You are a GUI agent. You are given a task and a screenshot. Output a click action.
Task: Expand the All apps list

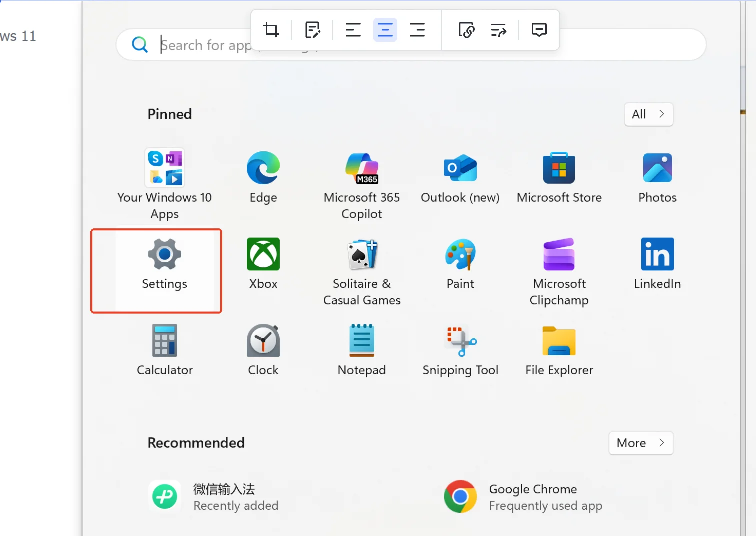[648, 114]
